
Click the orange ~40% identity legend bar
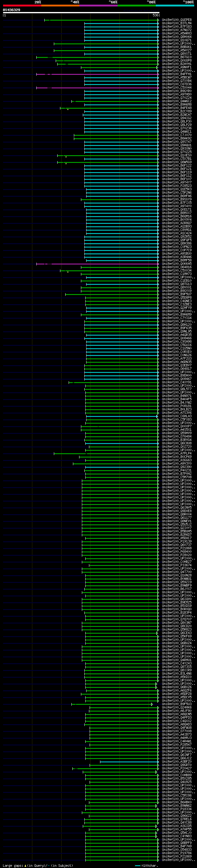tap(60, 6)
